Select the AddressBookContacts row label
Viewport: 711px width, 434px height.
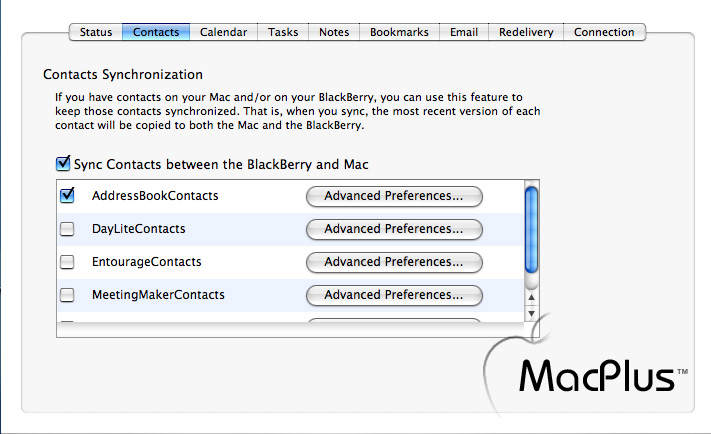(x=155, y=195)
